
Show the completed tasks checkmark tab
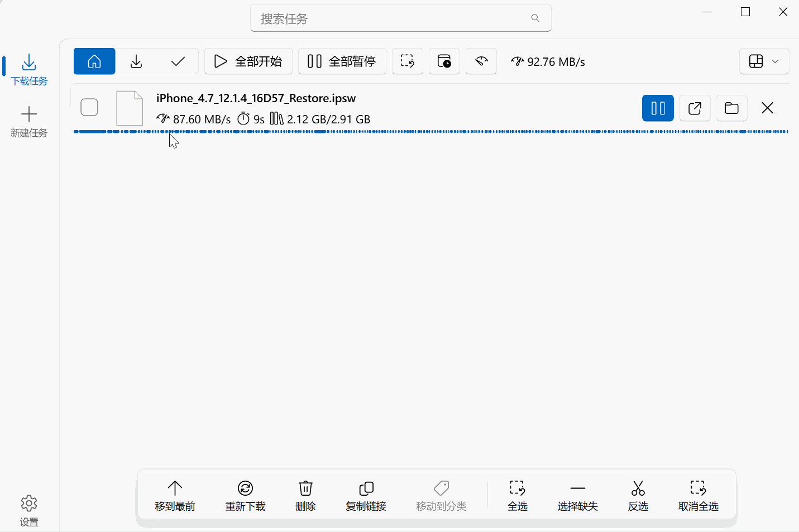pyautogui.click(x=178, y=61)
